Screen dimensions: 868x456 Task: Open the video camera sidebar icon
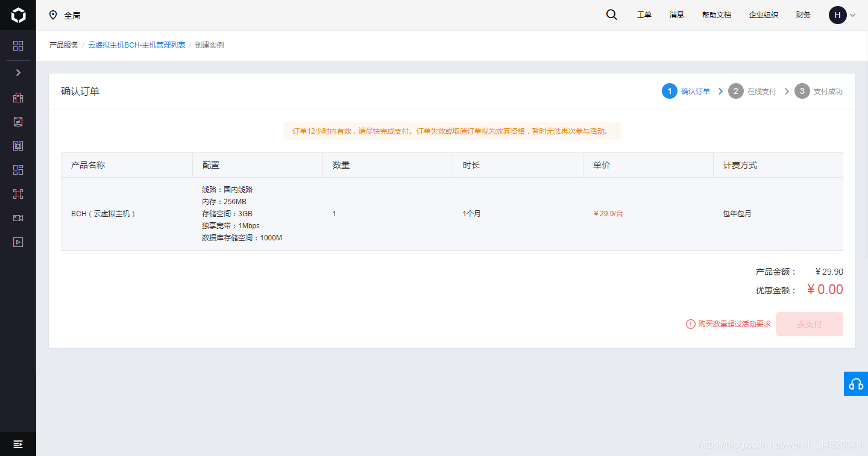point(18,218)
